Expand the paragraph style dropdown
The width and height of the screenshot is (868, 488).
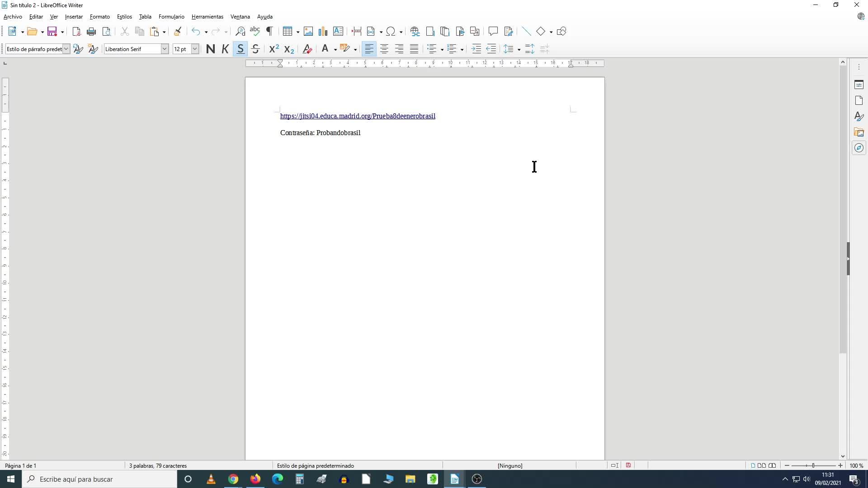tap(66, 49)
